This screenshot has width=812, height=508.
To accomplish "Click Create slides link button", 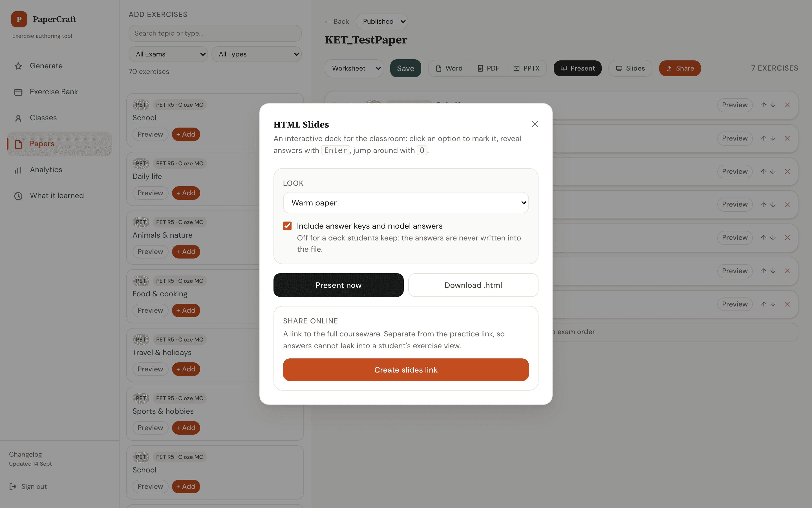I will pos(406,370).
